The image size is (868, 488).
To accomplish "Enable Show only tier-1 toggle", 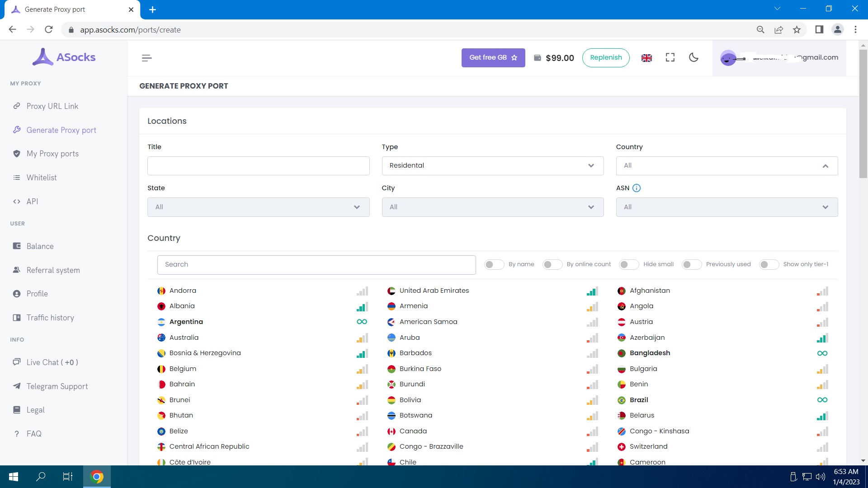I will (769, 264).
